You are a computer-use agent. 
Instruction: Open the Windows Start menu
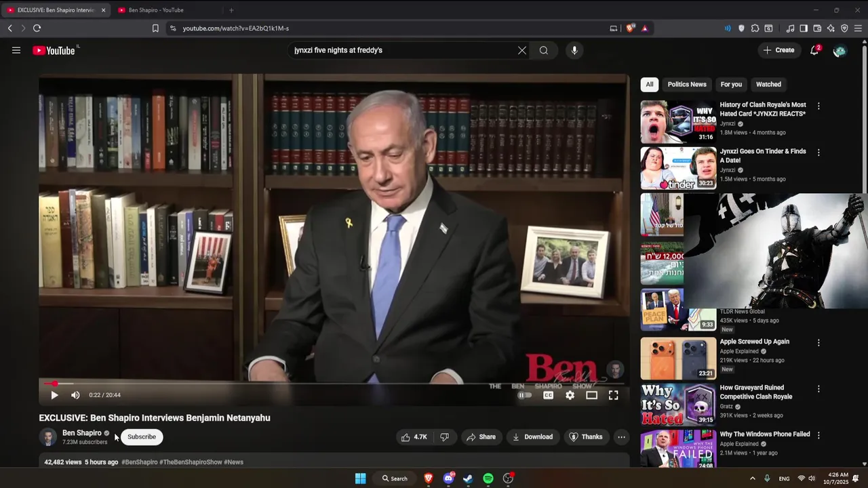361,479
